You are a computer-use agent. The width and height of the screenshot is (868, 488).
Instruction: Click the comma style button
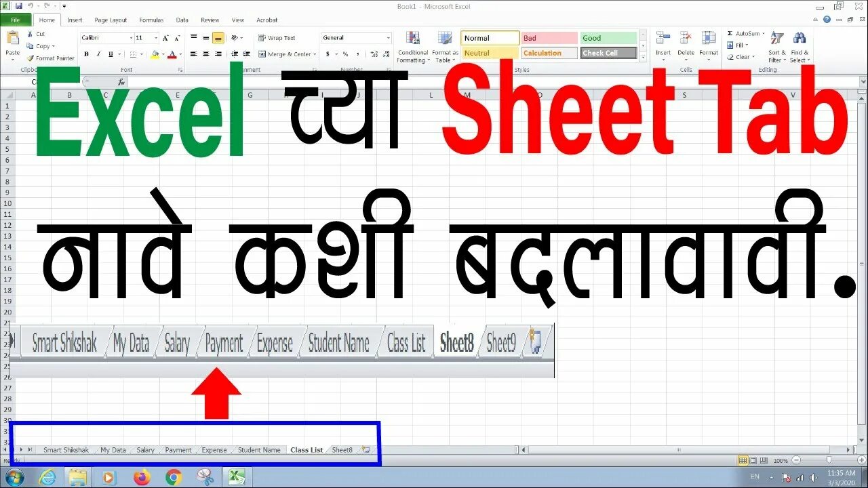tap(357, 54)
